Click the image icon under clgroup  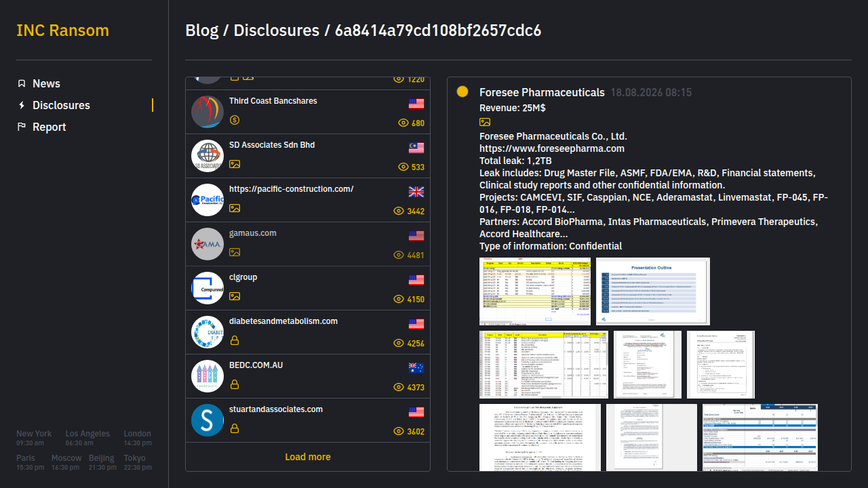235,296
